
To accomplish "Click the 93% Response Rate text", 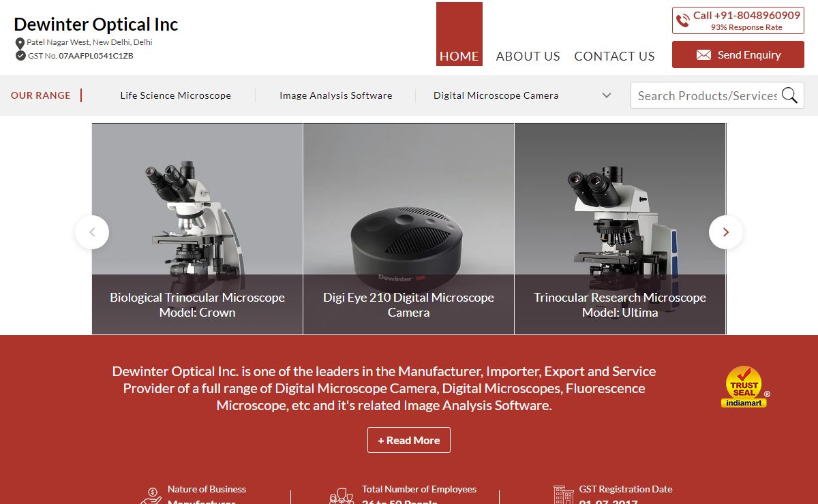I will click(x=746, y=28).
